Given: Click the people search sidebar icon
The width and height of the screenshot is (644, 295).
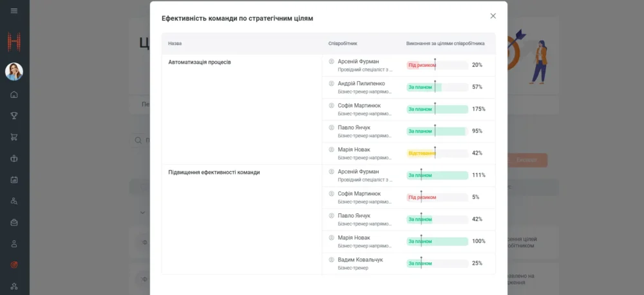Looking at the screenshot, I should [x=14, y=201].
